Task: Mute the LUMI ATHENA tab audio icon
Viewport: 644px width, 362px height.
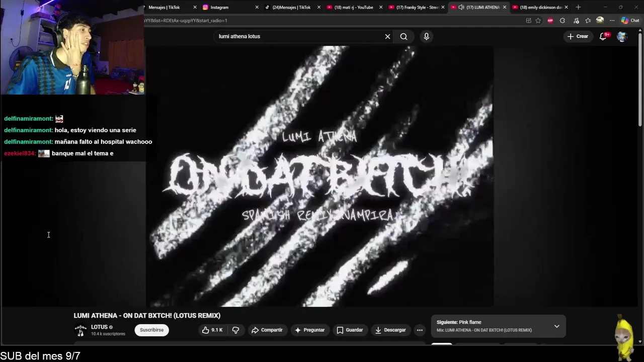Action: pyautogui.click(x=461, y=7)
